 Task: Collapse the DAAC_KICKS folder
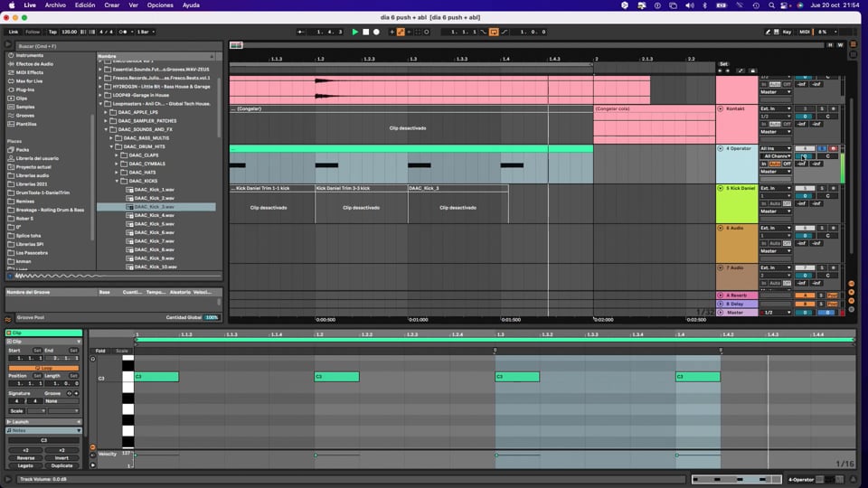coord(117,181)
